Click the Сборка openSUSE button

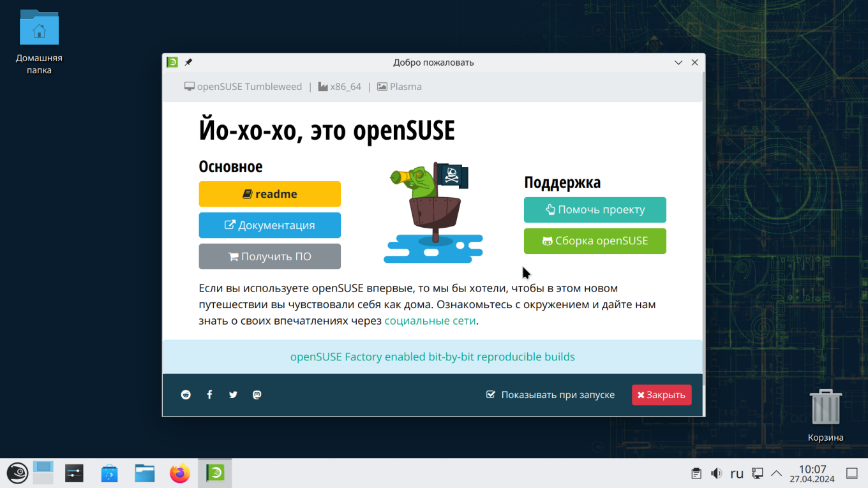[x=595, y=240]
